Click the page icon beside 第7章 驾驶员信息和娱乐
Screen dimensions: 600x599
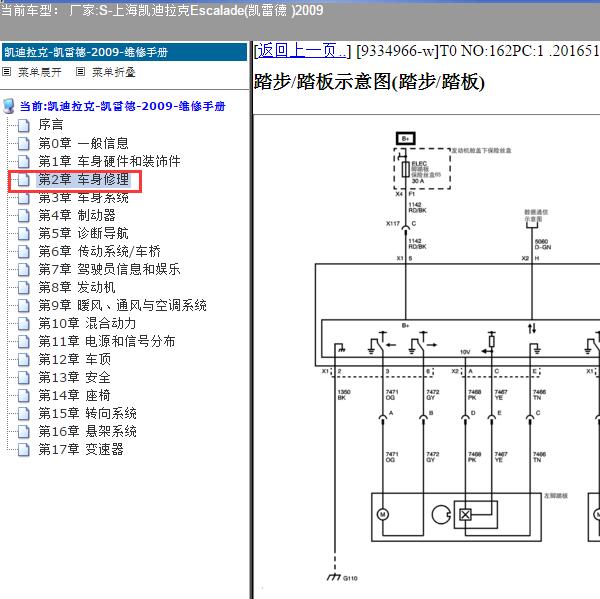tap(24, 269)
